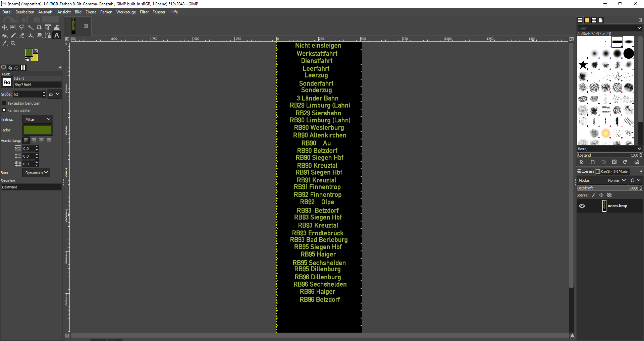
Task: Select the Zoom magnifier tool
Action: tap(13, 44)
